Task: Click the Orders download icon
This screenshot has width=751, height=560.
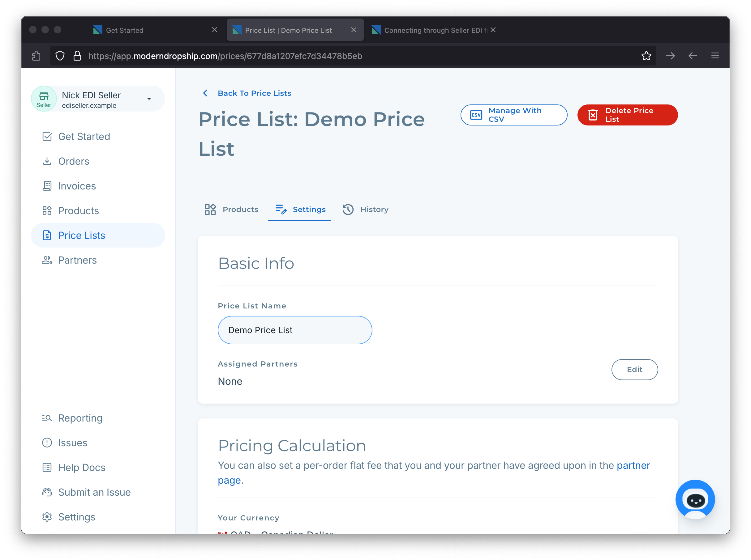Action: point(47,161)
